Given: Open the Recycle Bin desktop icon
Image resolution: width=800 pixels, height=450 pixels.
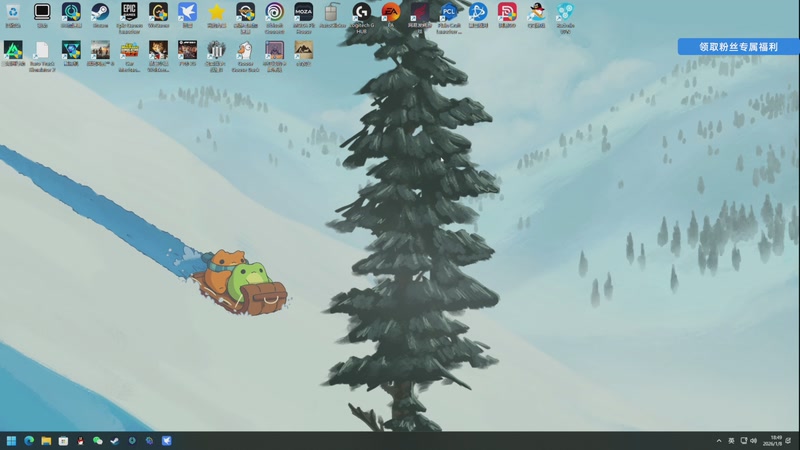Looking at the screenshot, I should tap(13, 15).
